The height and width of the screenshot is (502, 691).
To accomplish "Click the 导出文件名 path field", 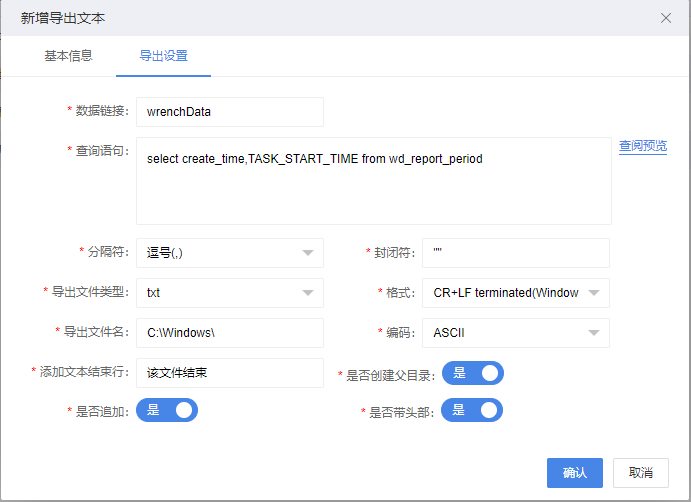I will click(x=229, y=332).
